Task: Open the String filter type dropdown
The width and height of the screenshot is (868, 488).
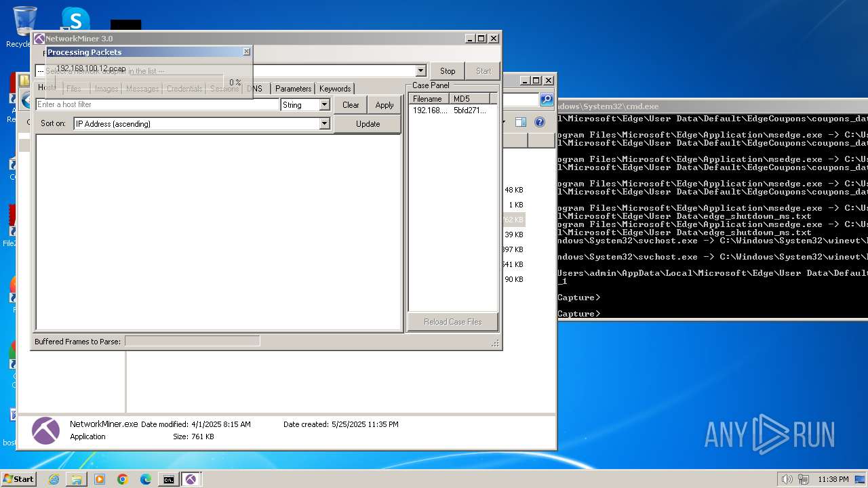Action: (x=324, y=104)
